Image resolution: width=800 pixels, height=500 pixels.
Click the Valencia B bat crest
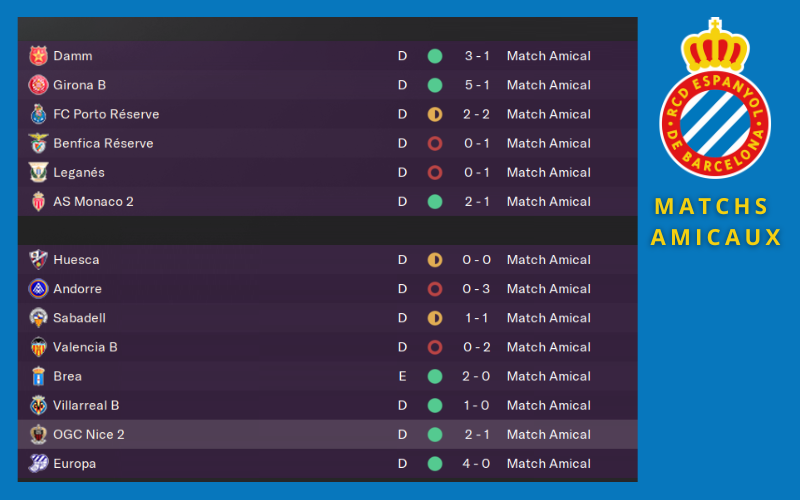tap(38, 347)
